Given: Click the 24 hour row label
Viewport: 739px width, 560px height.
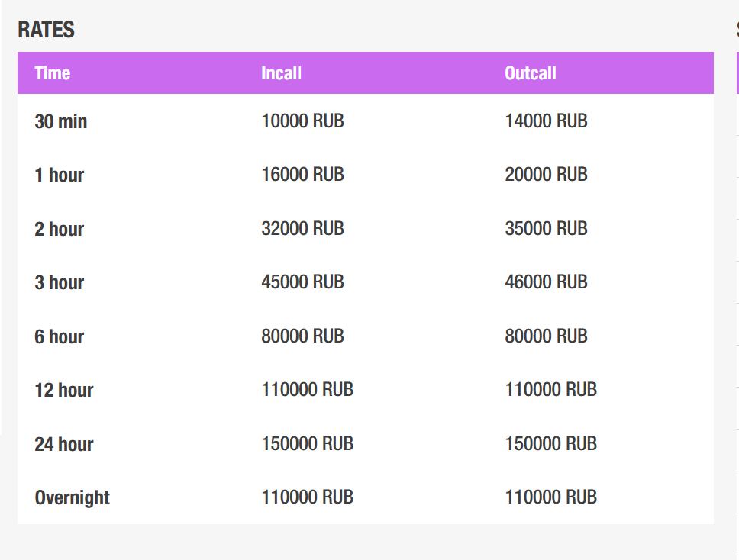Looking at the screenshot, I should (x=64, y=444).
